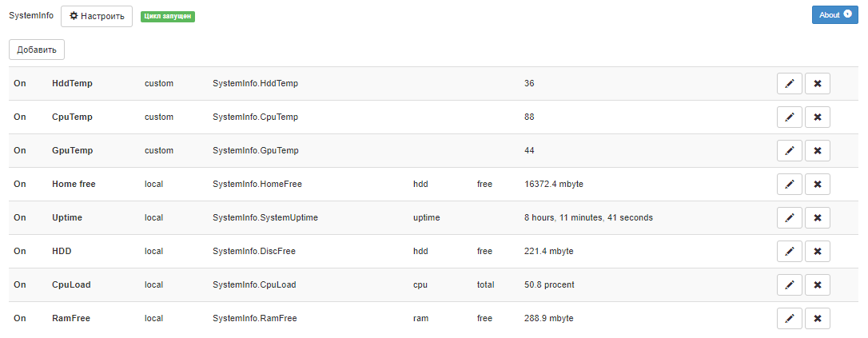Screen dimensions: 868x338
Task: Click the CpuLoad value 50.8 procent
Action: (549, 285)
